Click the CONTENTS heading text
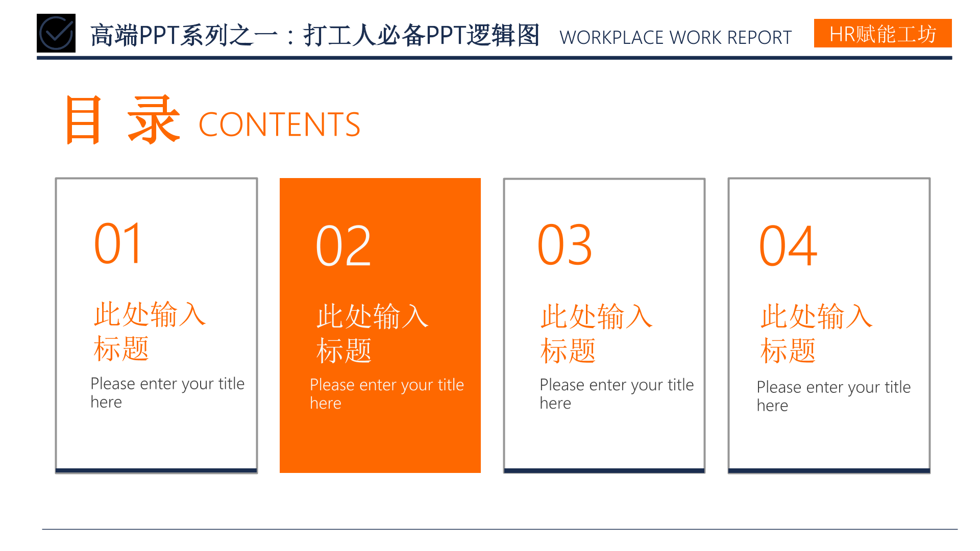The width and height of the screenshot is (980, 551). pyautogui.click(x=279, y=124)
